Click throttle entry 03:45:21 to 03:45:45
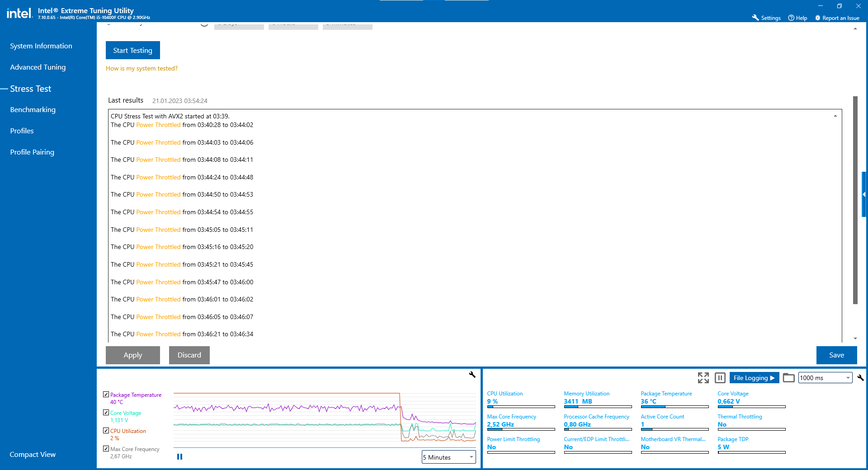Screen dimensions: 868x470 pos(182,264)
